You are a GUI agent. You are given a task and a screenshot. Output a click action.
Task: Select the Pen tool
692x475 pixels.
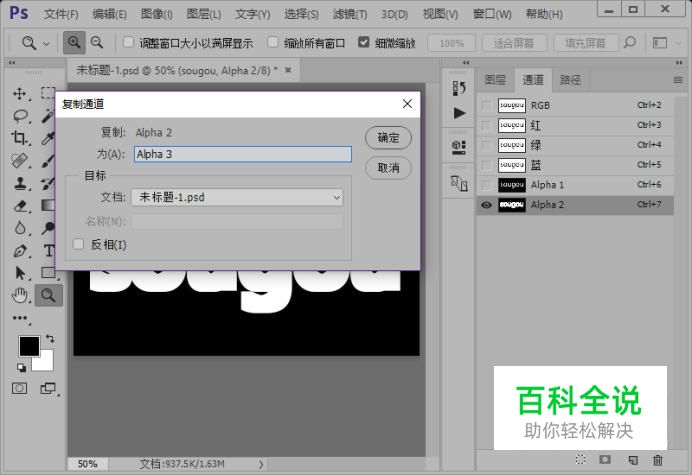click(x=20, y=251)
